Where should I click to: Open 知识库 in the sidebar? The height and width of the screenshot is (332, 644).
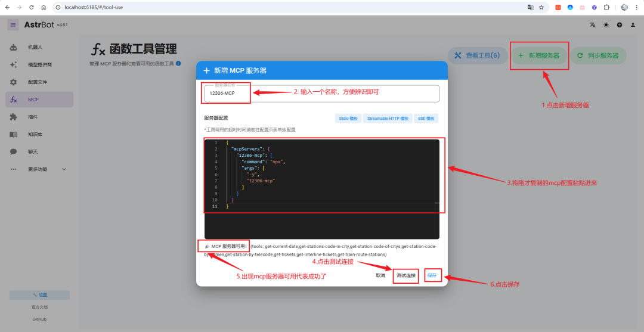pos(39,134)
